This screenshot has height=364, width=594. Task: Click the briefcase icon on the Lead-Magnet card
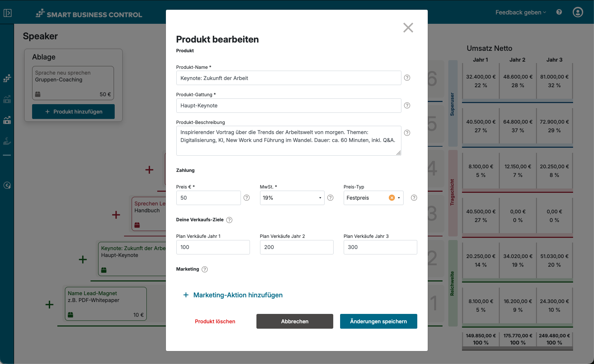click(x=71, y=315)
